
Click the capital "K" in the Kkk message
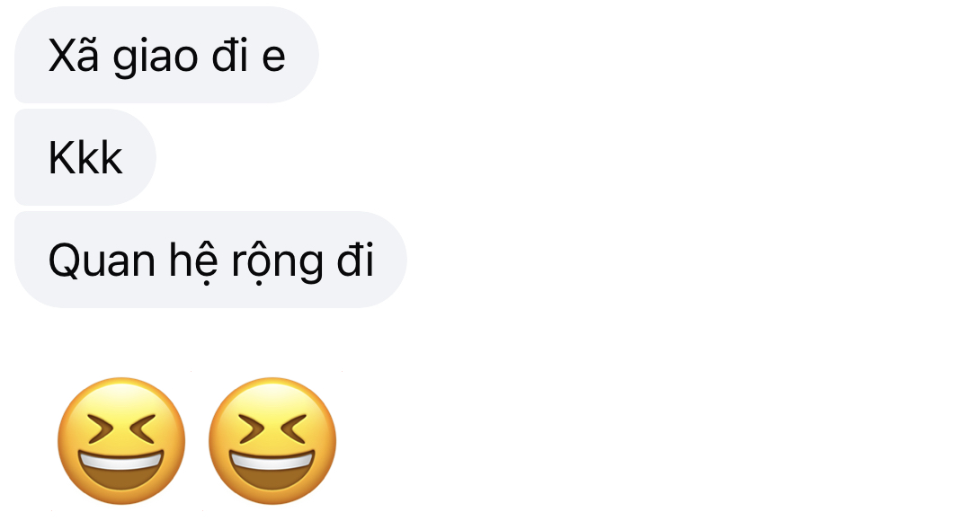pos(60,158)
